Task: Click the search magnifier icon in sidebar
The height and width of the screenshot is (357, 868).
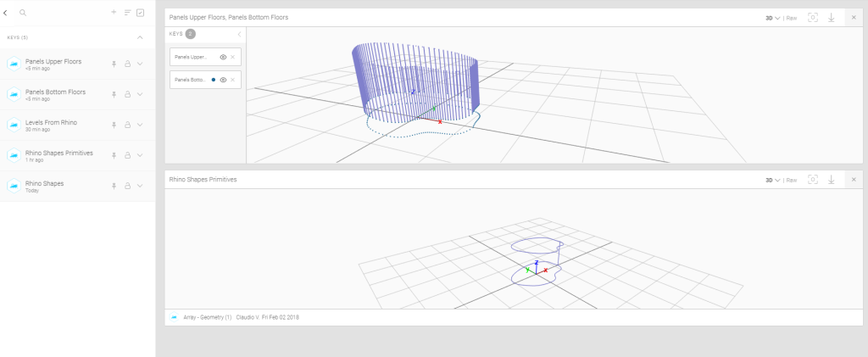Action: point(23,13)
